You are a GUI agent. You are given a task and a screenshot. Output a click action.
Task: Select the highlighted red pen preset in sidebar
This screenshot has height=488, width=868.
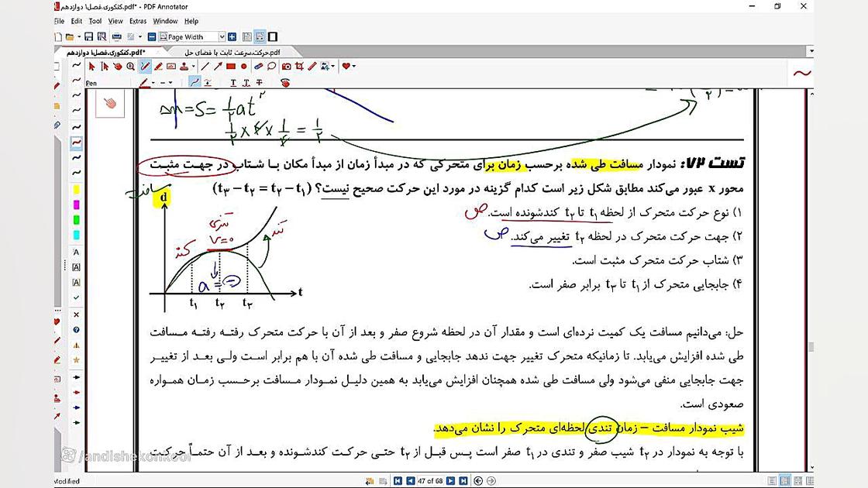click(x=77, y=143)
